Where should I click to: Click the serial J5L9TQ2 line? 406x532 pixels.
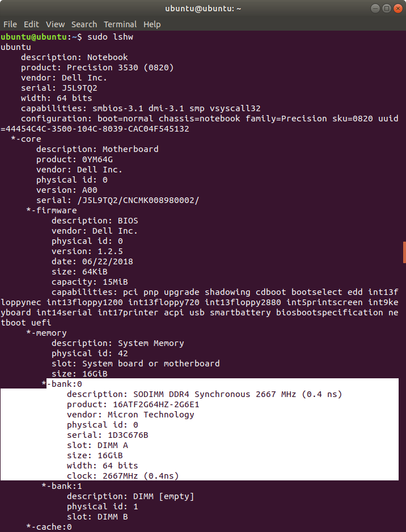(59, 88)
